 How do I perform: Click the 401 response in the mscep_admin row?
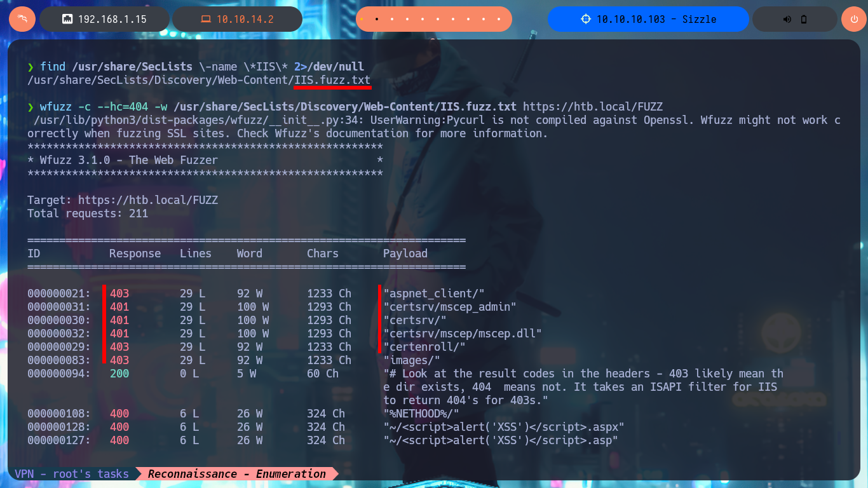119,307
